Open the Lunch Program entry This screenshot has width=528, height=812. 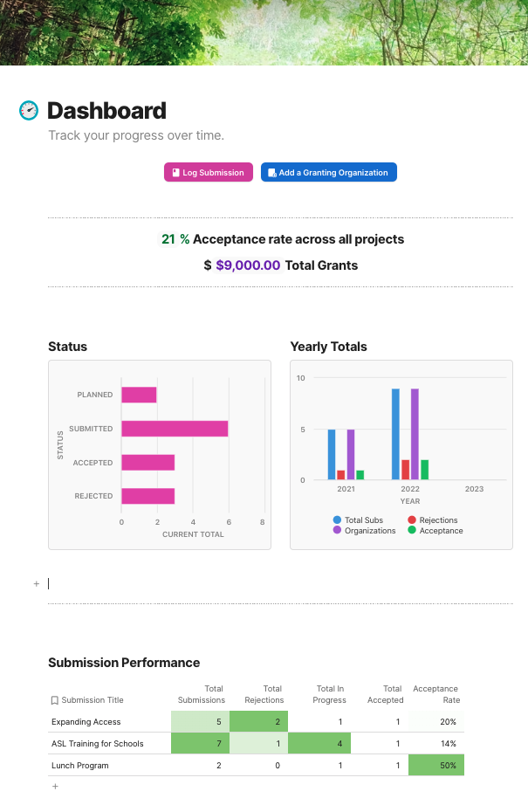80,766
